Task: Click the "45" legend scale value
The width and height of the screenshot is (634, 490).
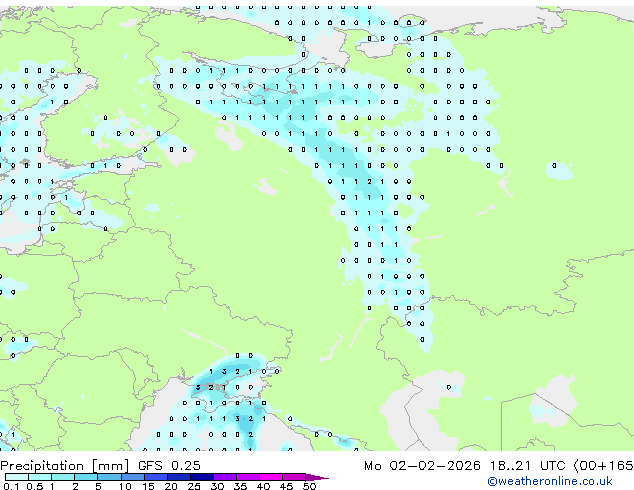Action: [286, 486]
